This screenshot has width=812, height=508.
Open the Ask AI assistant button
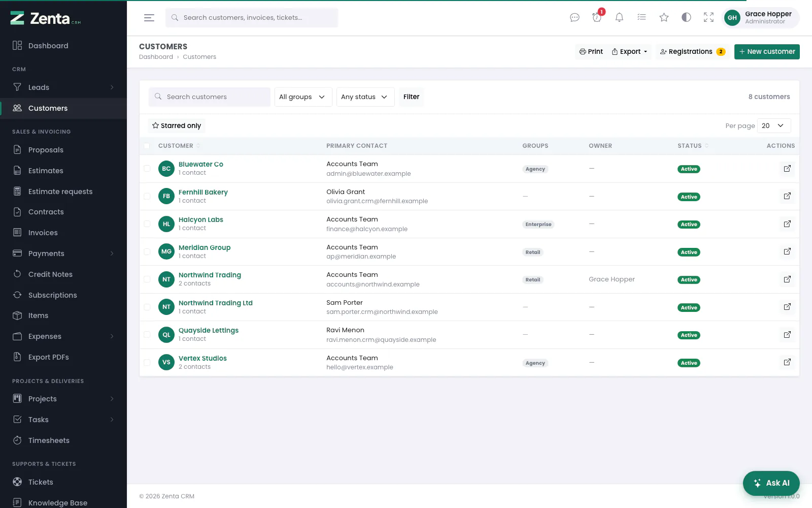[771, 483]
